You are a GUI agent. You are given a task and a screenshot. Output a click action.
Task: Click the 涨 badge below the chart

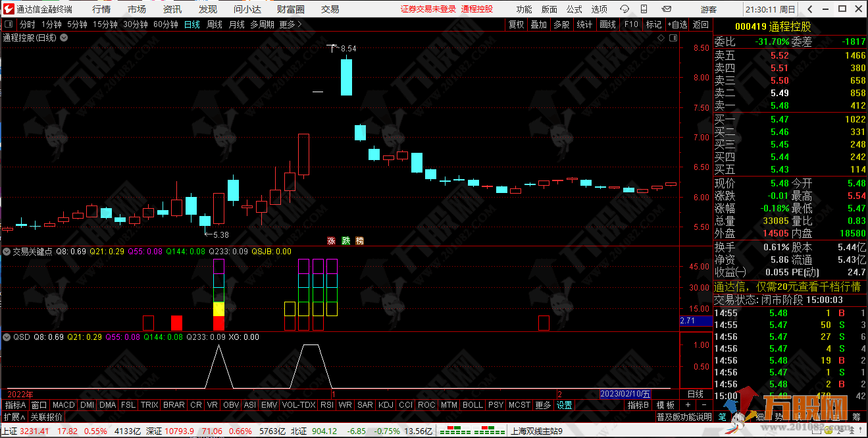click(331, 240)
